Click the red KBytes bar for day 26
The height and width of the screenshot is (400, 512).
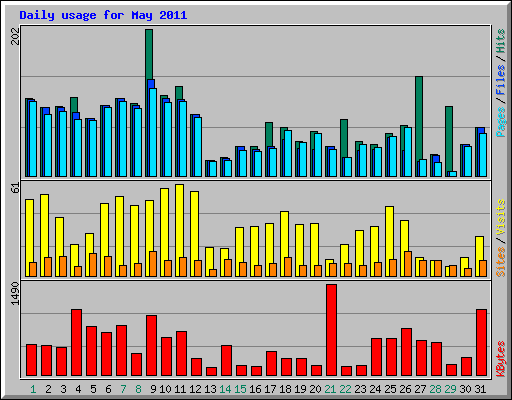pyautogui.click(x=407, y=352)
